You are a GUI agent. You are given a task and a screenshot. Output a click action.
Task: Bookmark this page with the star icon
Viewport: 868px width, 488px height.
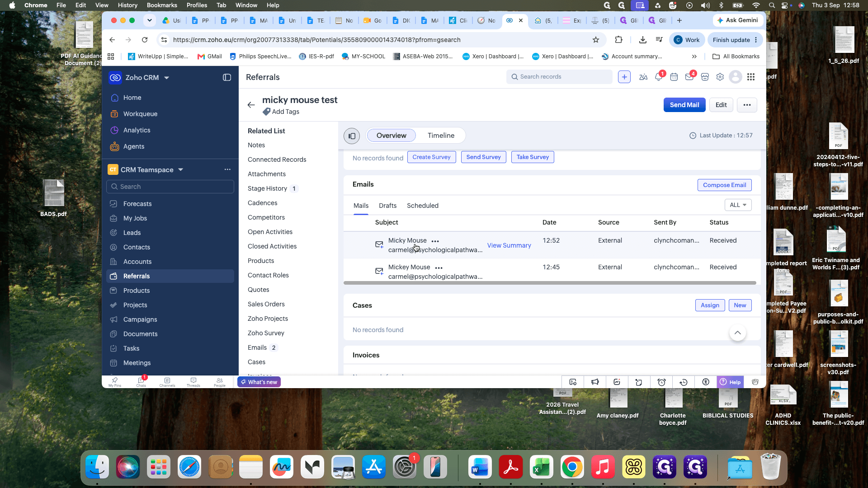pyautogui.click(x=596, y=40)
